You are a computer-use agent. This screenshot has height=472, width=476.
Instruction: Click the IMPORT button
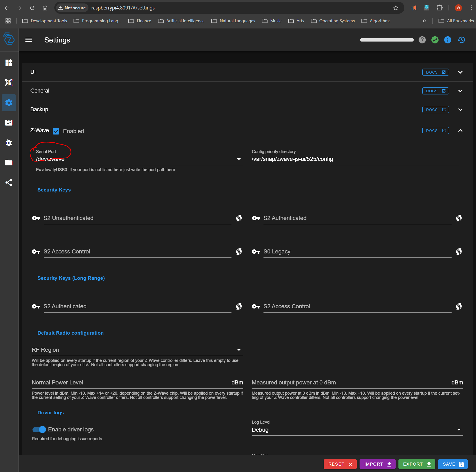377,464
